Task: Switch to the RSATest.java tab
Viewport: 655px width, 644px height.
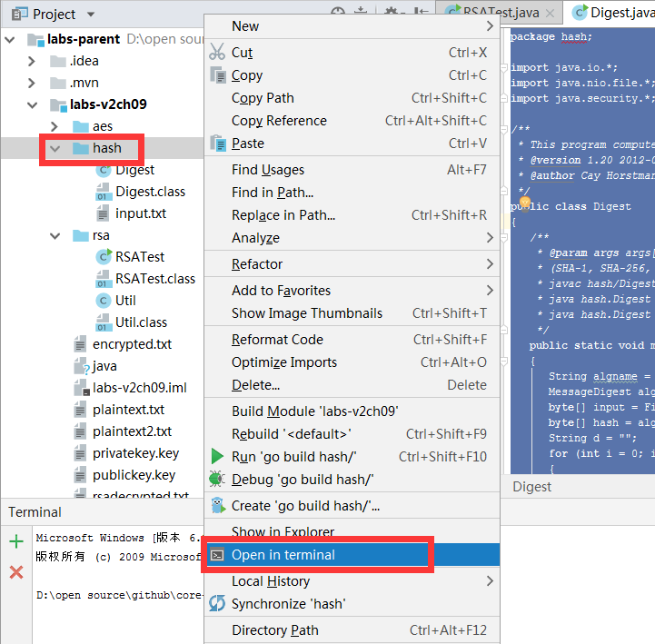Action: point(501,13)
